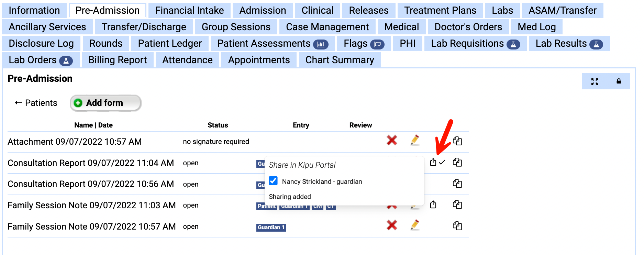The image size is (644, 255).
Task: Go back to Patients list
Action: (x=36, y=103)
